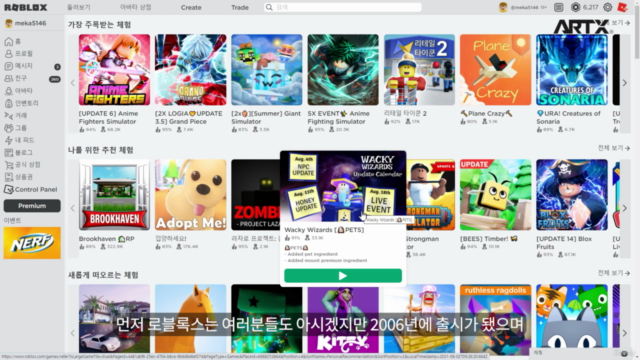Open the ruthless ragdolls thumbnail
This screenshot has height=360, width=640.
tap(496, 318)
